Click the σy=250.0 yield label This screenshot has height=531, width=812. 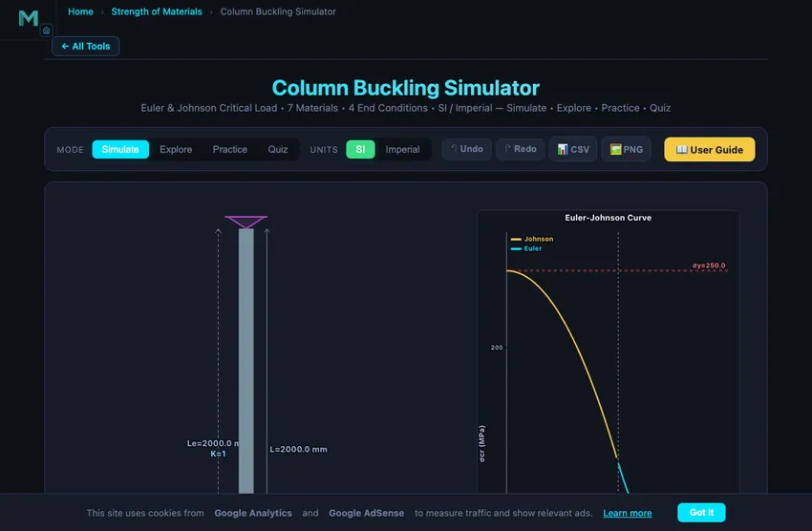pyautogui.click(x=709, y=265)
